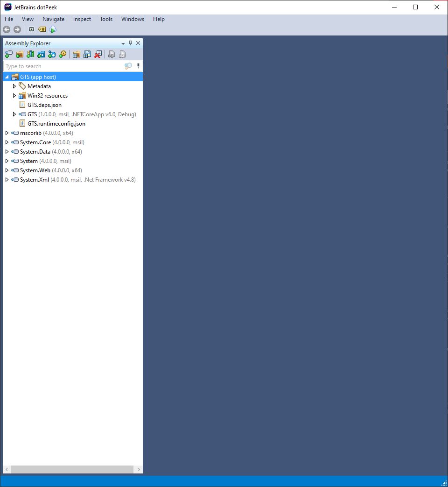Viewport: 448px width, 487px height.
Task: Click the dotPeek logo in title bar
Action: click(x=8, y=7)
